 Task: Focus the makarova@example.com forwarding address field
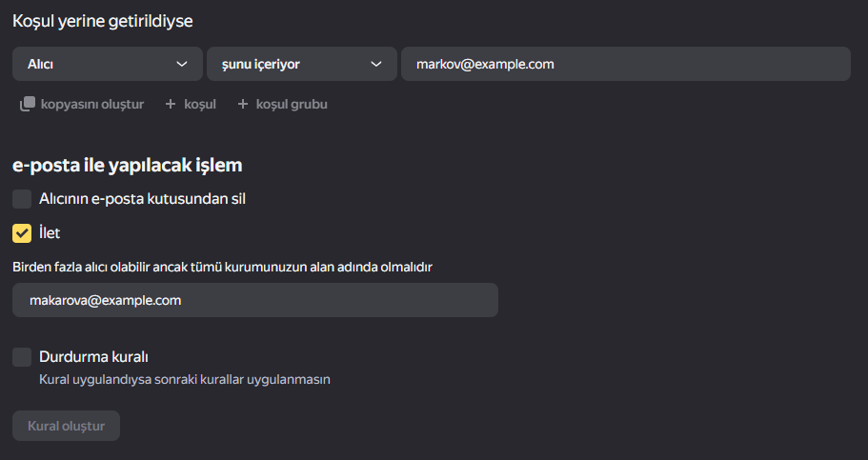255,300
